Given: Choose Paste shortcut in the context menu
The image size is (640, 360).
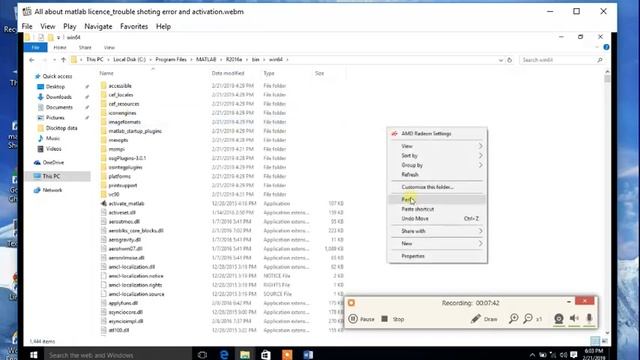Looking at the screenshot, I should (437, 209).
